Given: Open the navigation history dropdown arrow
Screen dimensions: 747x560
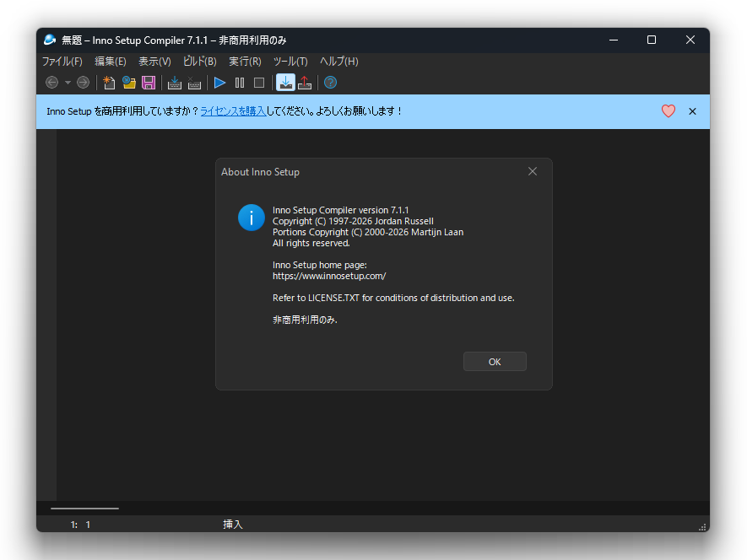Looking at the screenshot, I should (x=68, y=83).
